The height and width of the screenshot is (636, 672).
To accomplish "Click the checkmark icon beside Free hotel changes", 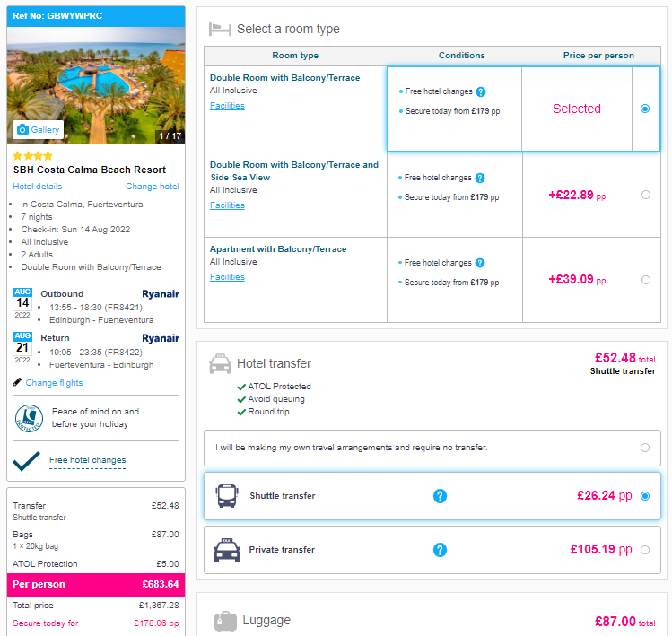I will coord(27,461).
